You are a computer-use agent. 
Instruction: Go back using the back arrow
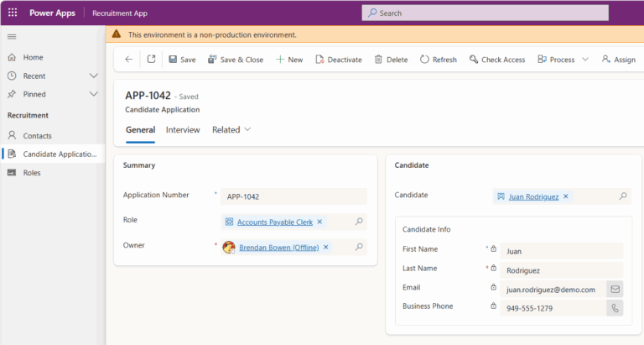tap(129, 60)
